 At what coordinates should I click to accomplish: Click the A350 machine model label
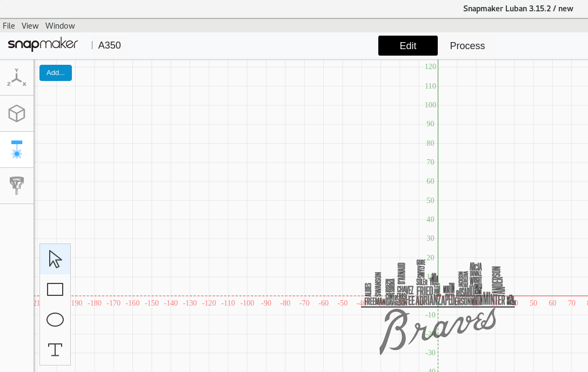point(109,45)
